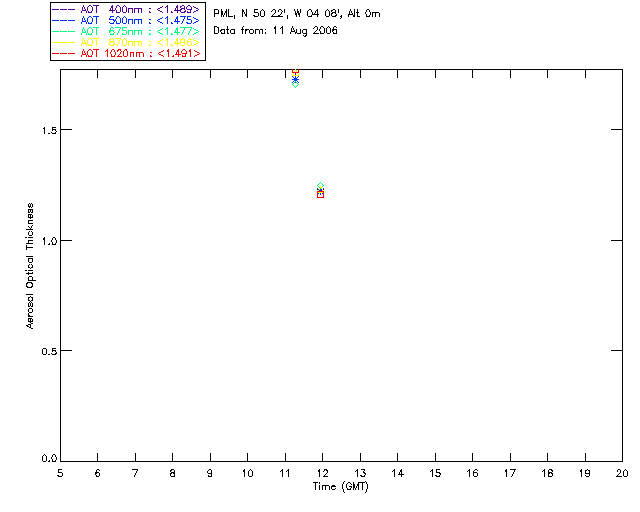This screenshot has height=512, width=640.
Task: Click the red square marker at the plot's top edge
Action: coord(296,71)
